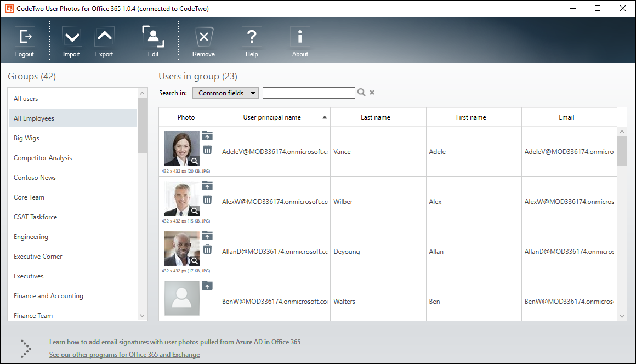Click the groups list scrollbar thumb

142,126
